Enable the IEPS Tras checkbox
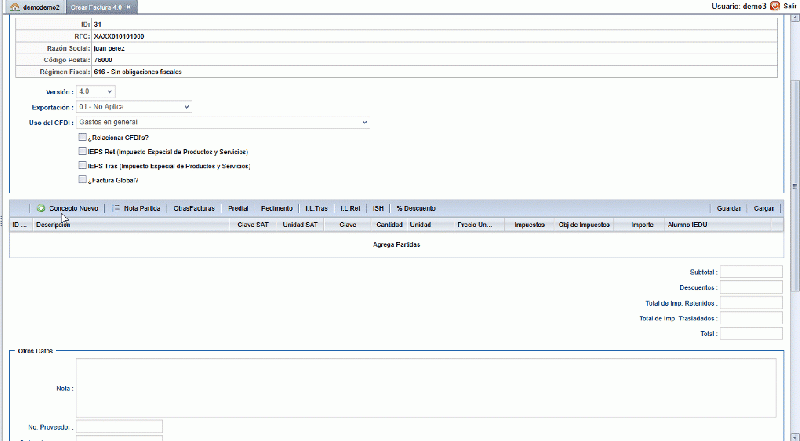Screen dimensions: 800x441 pyautogui.click(x=83, y=165)
